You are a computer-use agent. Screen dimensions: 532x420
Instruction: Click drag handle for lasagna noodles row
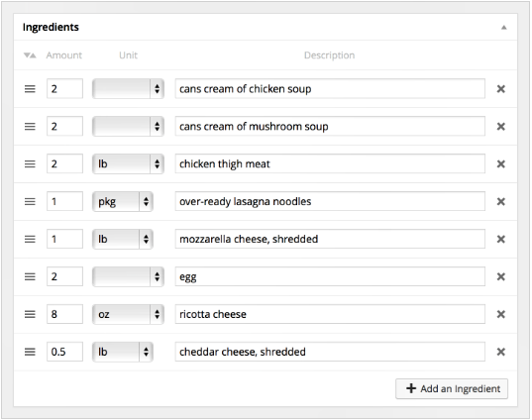tap(30, 201)
